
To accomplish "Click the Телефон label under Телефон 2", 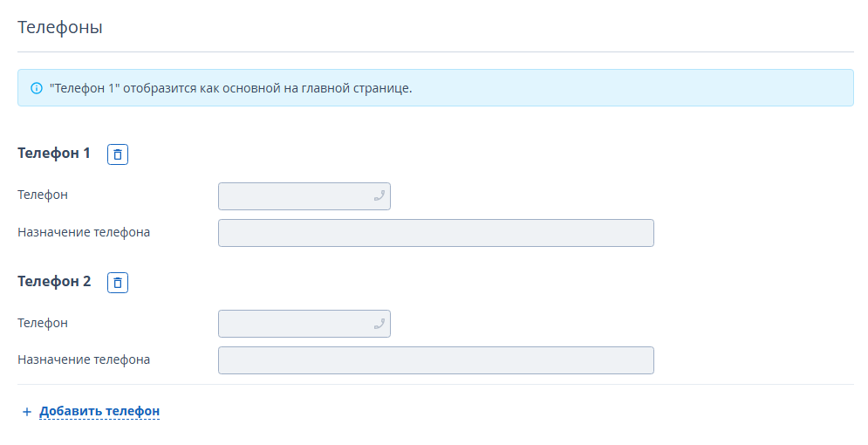I will pos(43,323).
